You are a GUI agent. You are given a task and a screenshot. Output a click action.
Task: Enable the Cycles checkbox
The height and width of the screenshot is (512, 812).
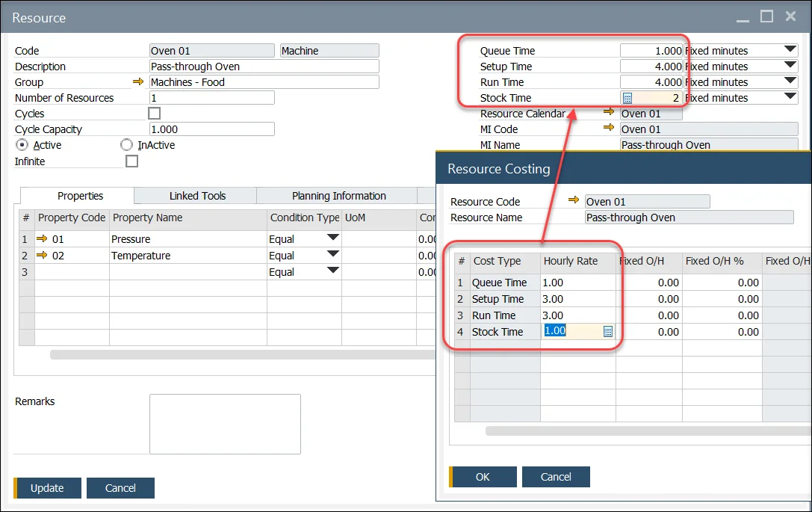coord(155,113)
